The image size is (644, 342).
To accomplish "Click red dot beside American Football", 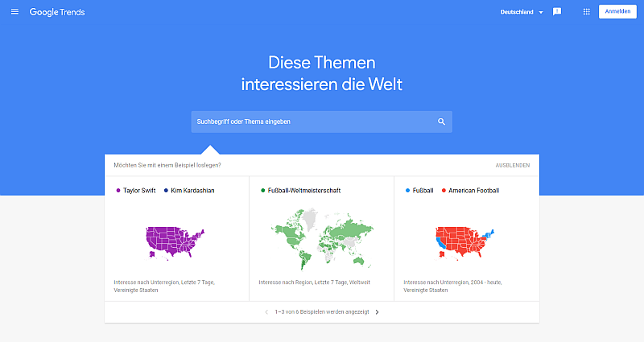I will [444, 191].
